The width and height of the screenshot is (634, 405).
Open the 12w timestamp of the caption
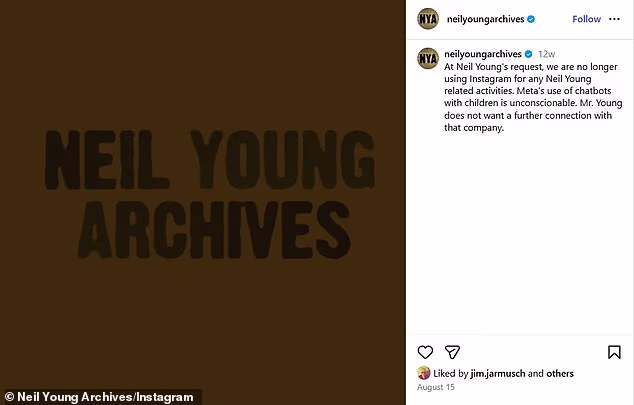pyautogui.click(x=546, y=54)
